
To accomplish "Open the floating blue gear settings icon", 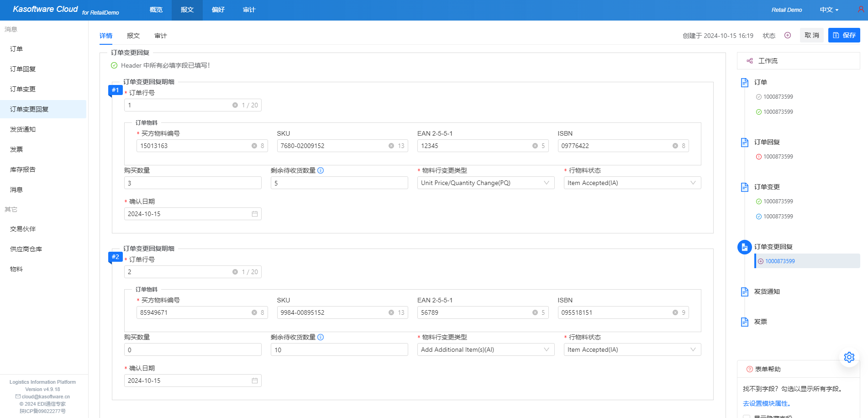I will [x=849, y=357].
